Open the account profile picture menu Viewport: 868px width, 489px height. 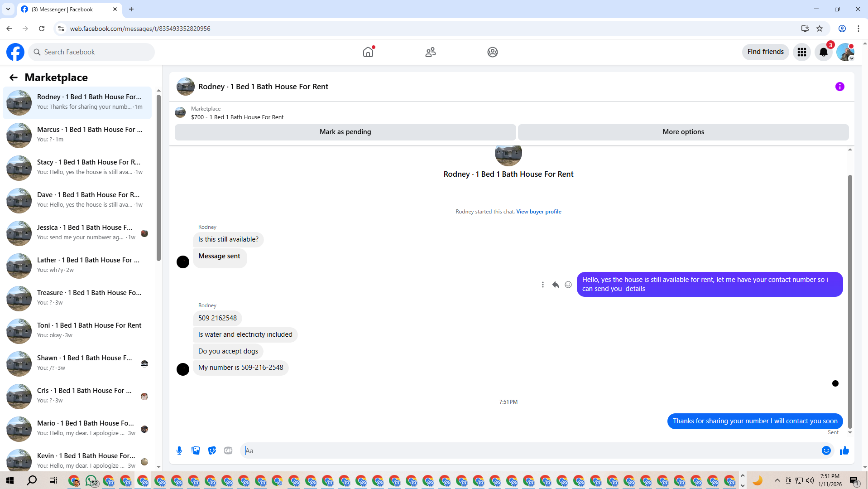point(845,52)
